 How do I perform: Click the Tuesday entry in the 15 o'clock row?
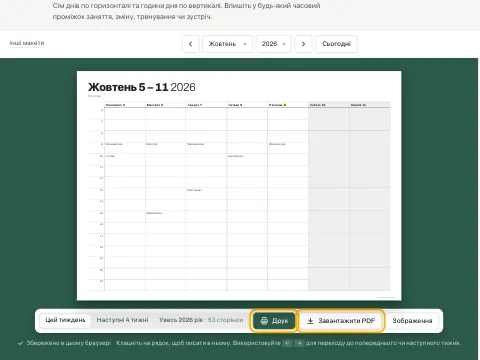(154, 213)
